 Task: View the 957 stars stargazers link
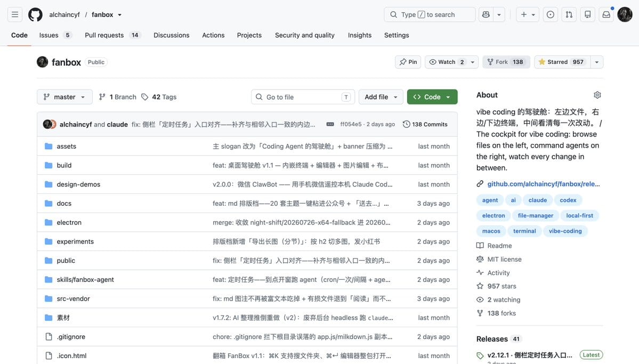(502, 286)
